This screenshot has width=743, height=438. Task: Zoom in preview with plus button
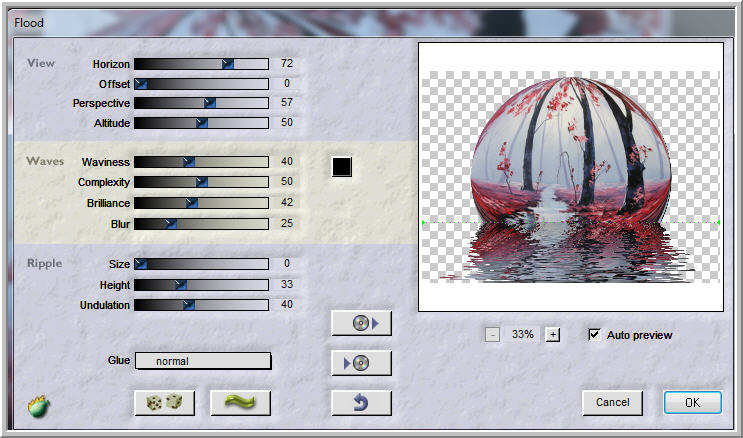553,335
